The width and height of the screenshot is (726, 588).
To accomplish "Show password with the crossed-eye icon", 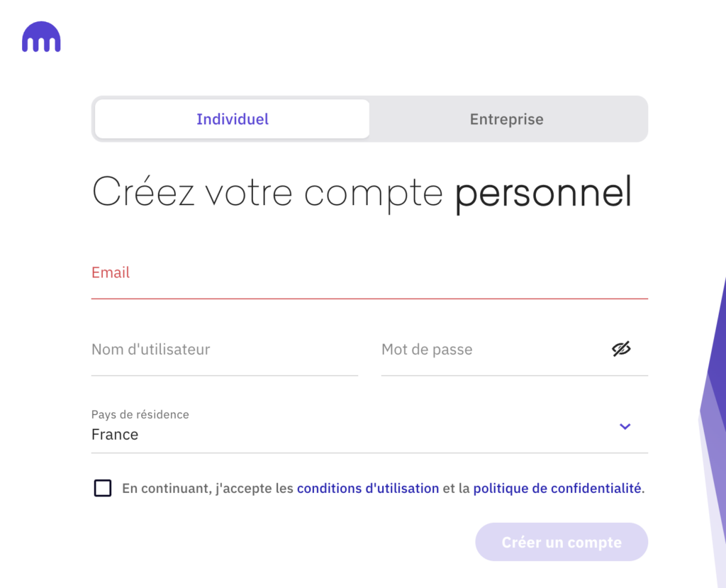I will click(x=621, y=349).
